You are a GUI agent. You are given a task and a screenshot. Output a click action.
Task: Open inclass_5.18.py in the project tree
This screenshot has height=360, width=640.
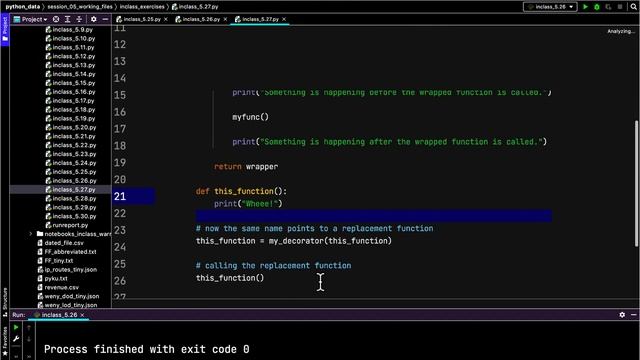click(x=70, y=109)
